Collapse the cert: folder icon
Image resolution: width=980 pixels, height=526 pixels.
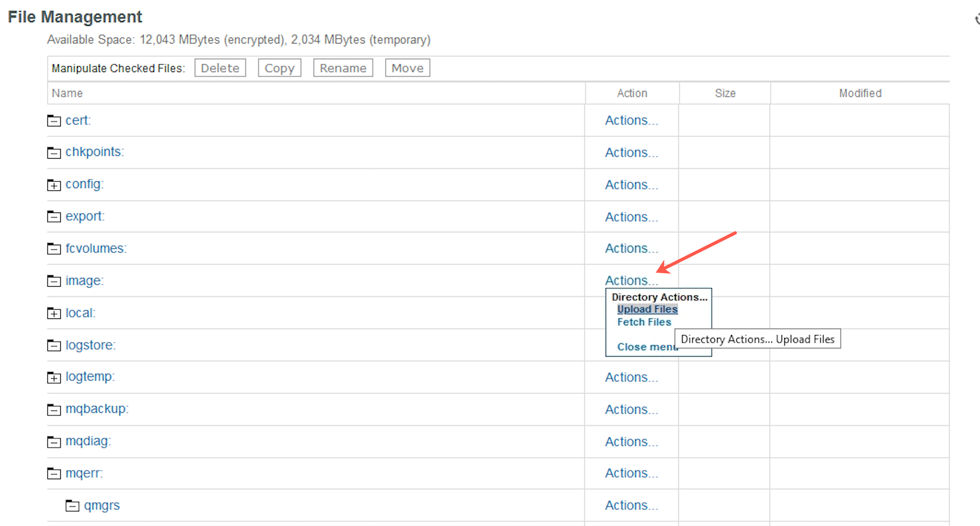coord(54,120)
